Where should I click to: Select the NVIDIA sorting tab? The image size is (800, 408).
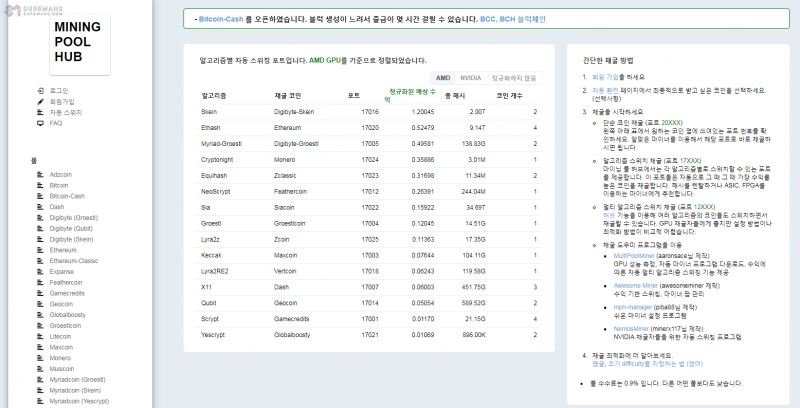470,78
